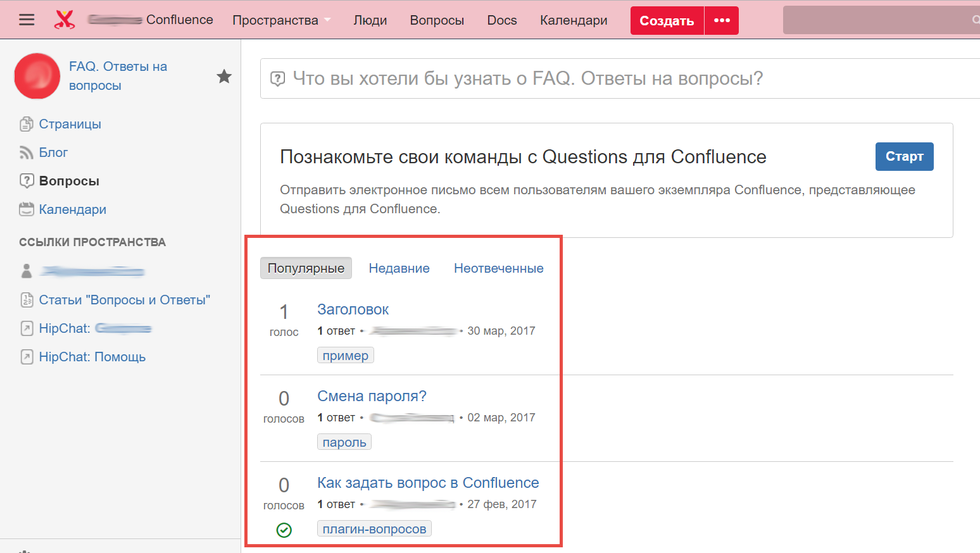980x553 pixels.
Task: Click the Календари calendar icon
Action: pos(26,209)
